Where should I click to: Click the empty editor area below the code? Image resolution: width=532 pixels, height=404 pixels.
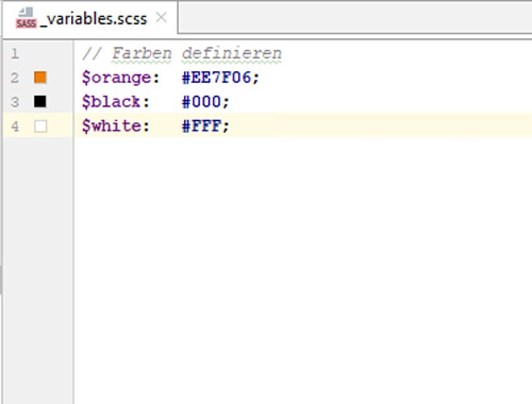[302, 268]
